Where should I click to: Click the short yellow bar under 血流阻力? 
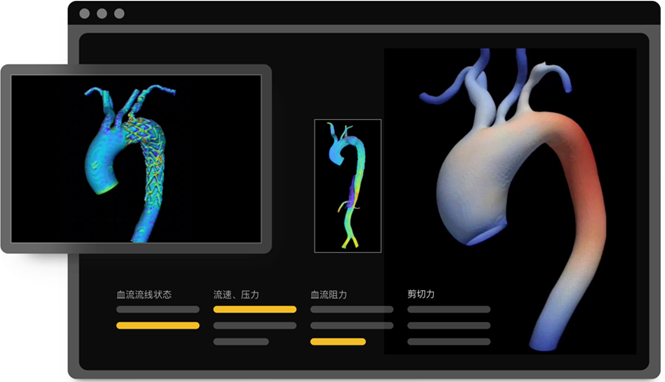click(x=338, y=342)
